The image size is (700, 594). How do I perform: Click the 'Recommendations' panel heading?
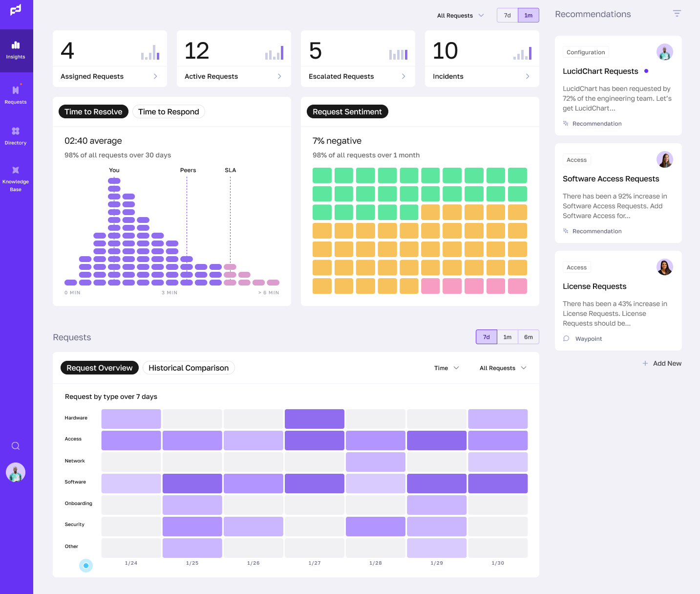pos(593,14)
